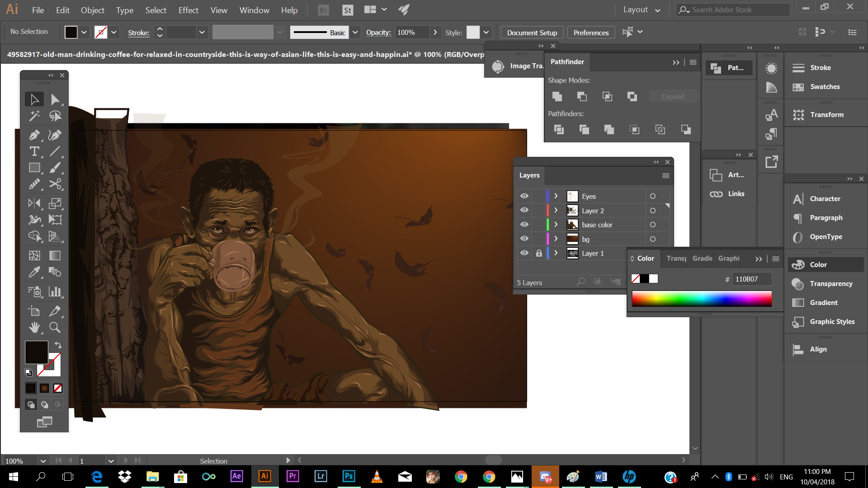This screenshot has height=488, width=868.
Task: Hide Layer 2 visibility eye
Action: 524,210
